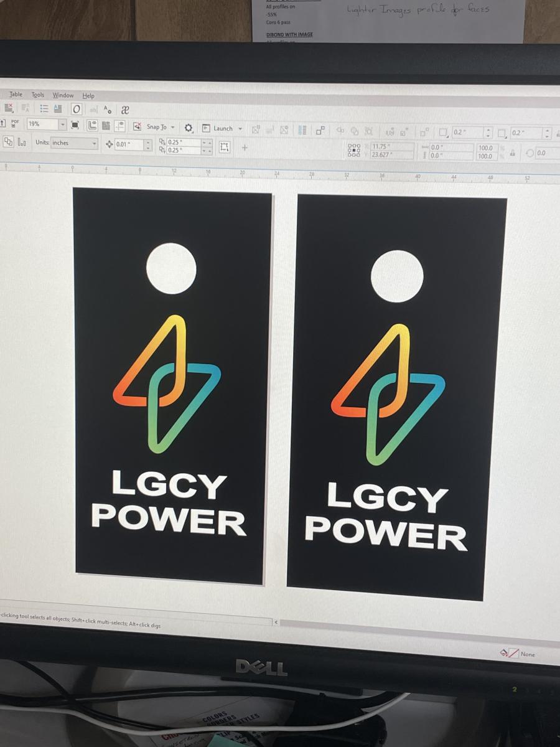Viewport: 560px width, 747px height.
Task: Click the full-screen preview icon
Action: pyautogui.click(x=75, y=125)
